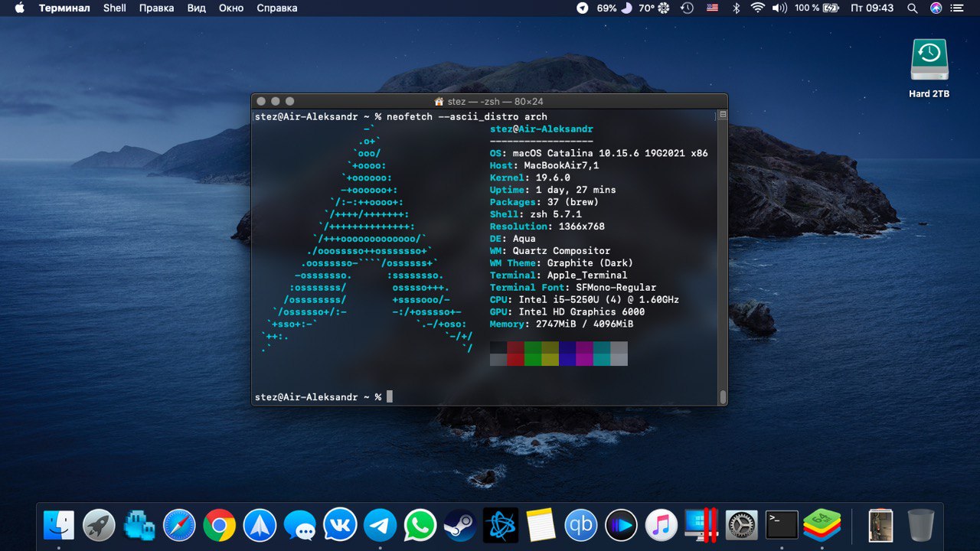Open BlueStacks in the Dock
The height and width of the screenshot is (551, 980).
click(x=822, y=525)
